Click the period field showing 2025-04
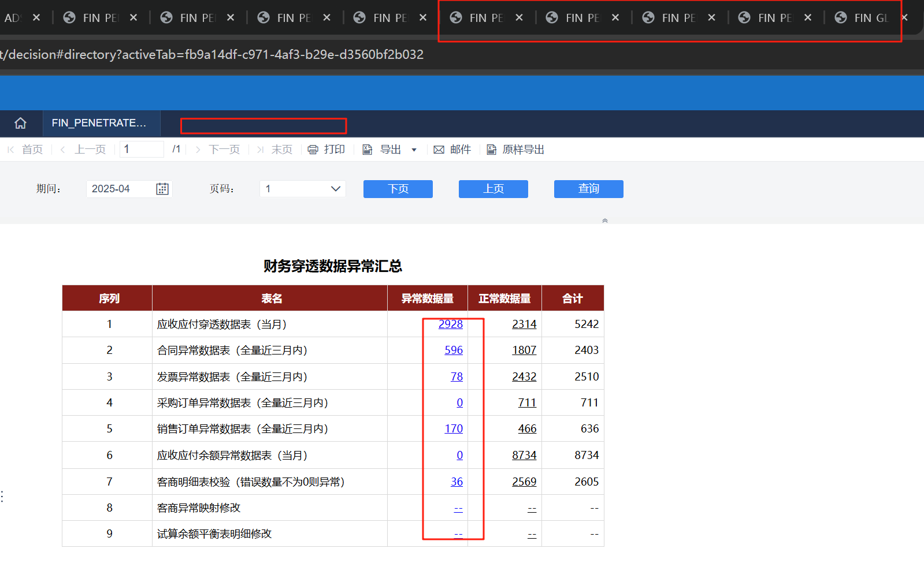The image size is (924, 582). tap(121, 189)
